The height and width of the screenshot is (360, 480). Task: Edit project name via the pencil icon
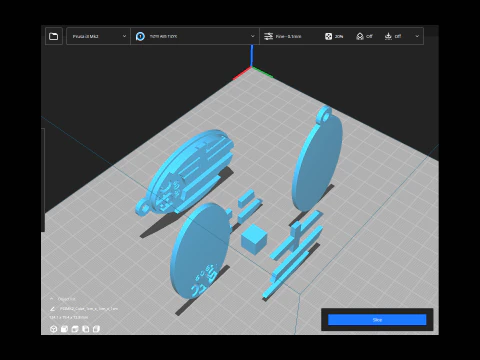point(53,309)
